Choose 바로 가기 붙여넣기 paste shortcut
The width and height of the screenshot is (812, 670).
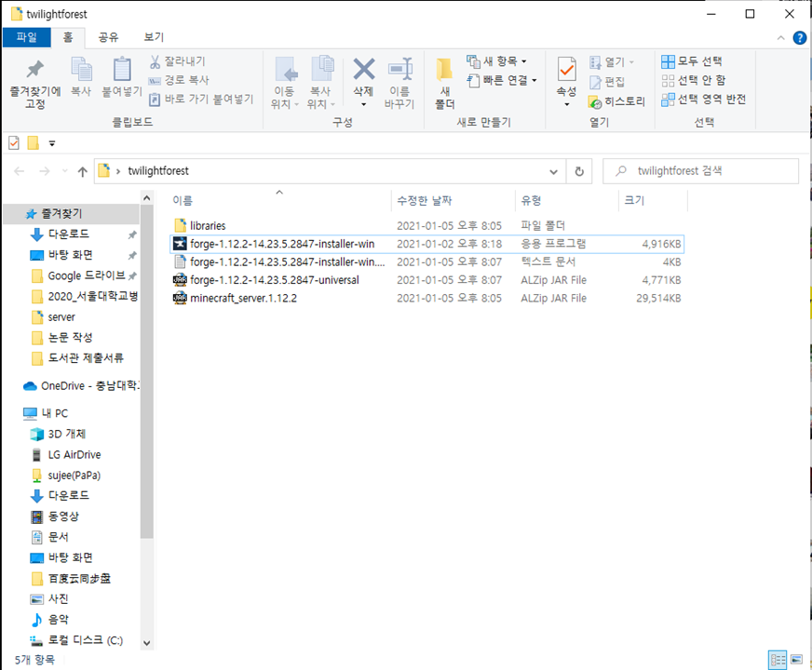[x=201, y=100]
